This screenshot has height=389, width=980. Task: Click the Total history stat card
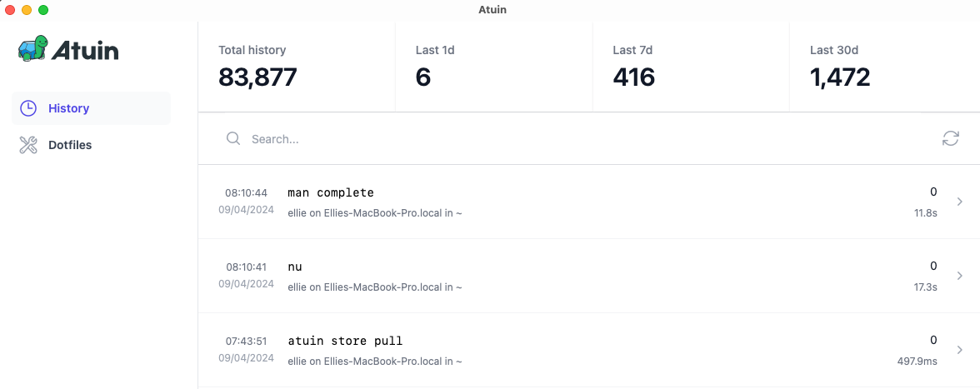pos(297,67)
